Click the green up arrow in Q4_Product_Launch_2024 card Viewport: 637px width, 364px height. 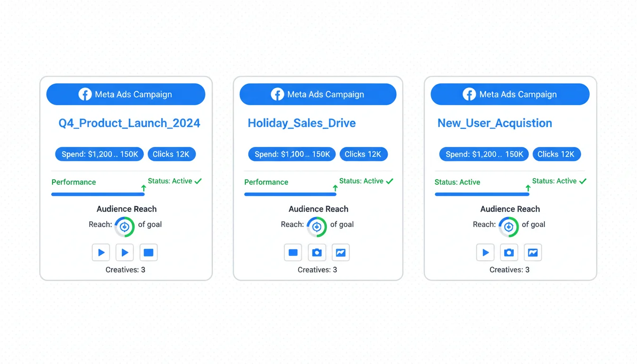click(144, 188)
